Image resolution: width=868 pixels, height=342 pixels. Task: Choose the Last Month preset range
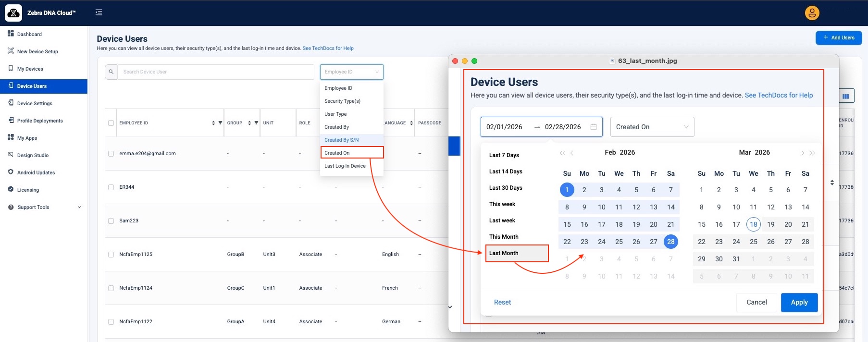click(x=504, y=253)
